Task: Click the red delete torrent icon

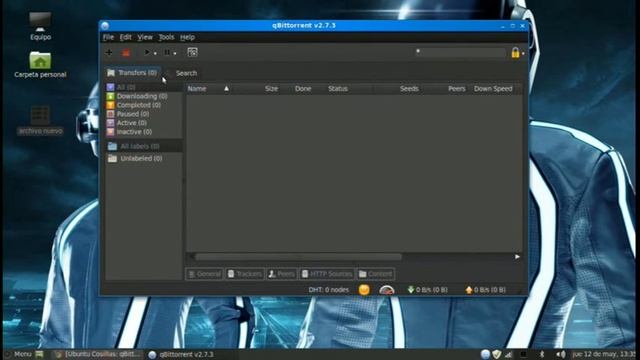Action: [x=126, y=52]
